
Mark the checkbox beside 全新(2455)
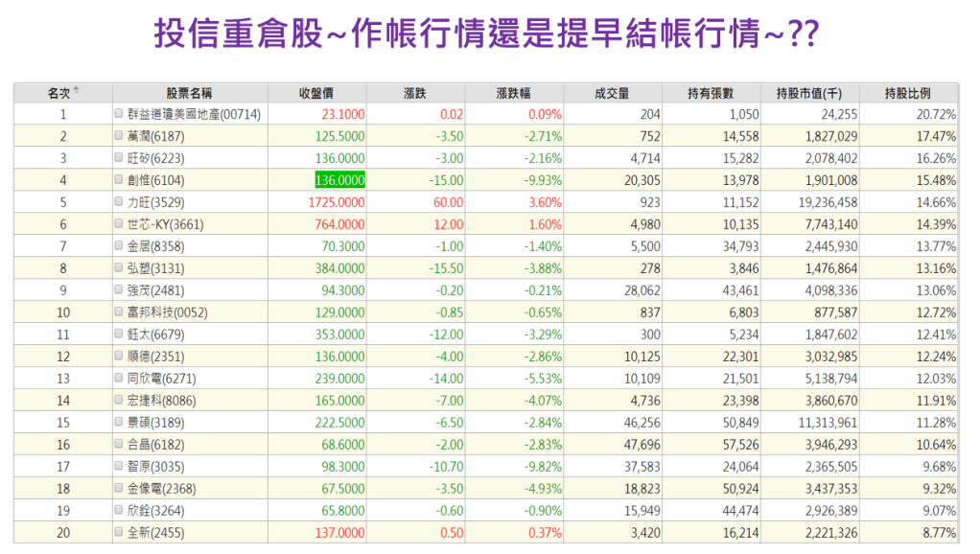click(x=119, y=533)
